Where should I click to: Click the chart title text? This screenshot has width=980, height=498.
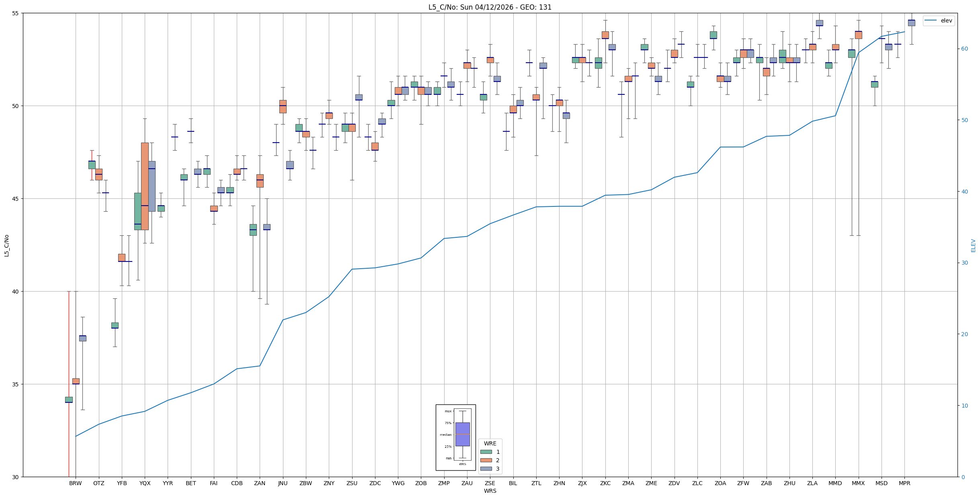tap(490, 7)
